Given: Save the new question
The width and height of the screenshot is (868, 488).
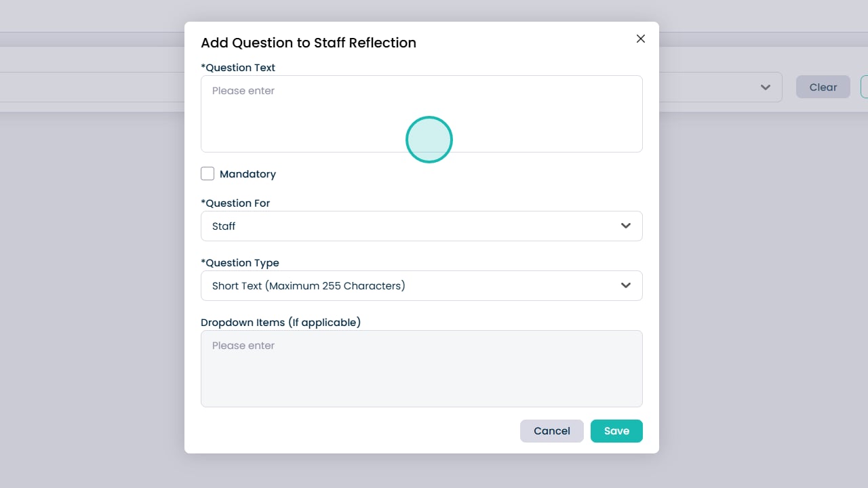Looking at the screenshot, I should (x=616, y=431).
